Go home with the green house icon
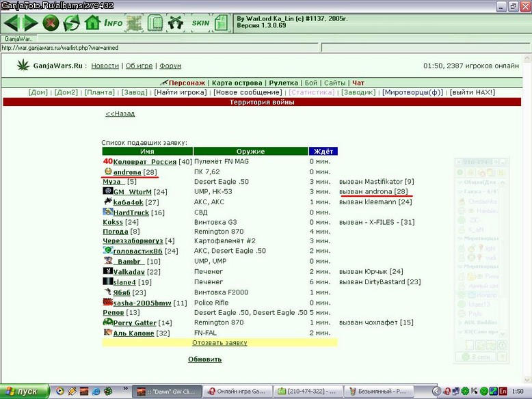This screenshot has height=399, width=532. (x=92, y=23)
